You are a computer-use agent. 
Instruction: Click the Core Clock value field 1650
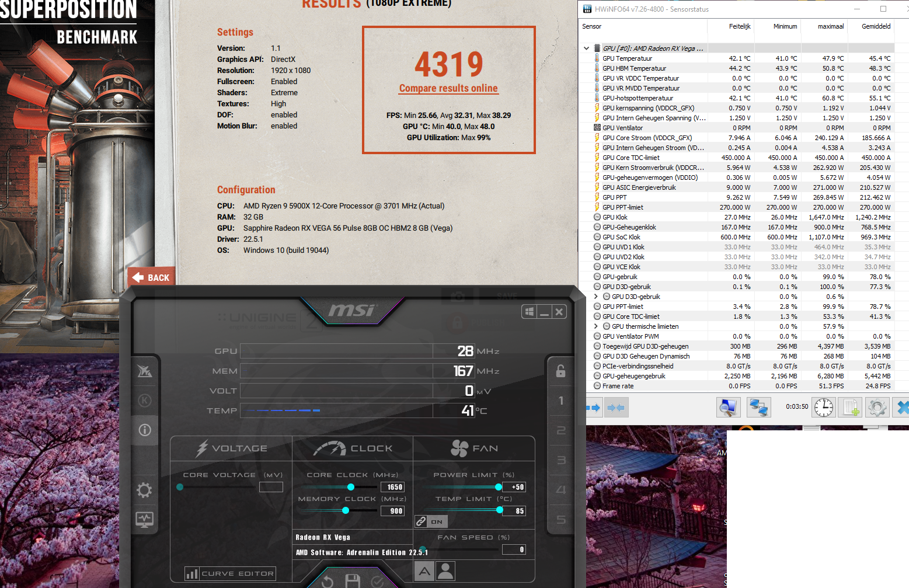click(x=392, y=487)
